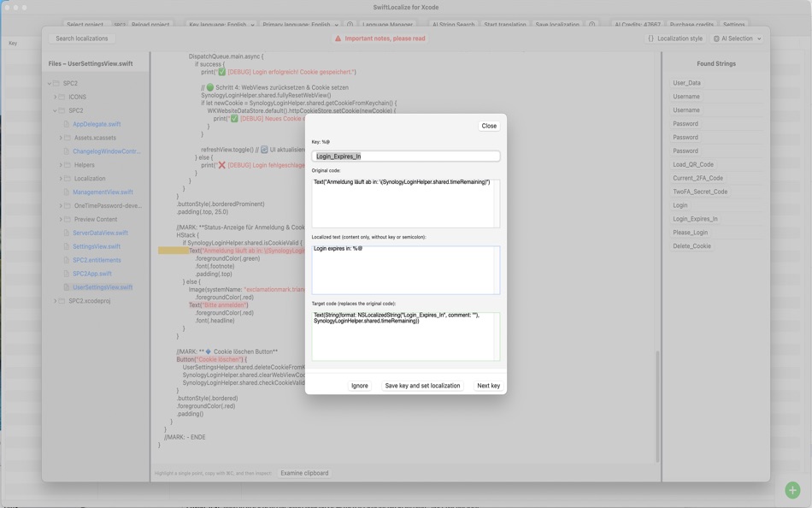This screenshot has width=812, height=508.
Task: Select Please_Login in Found Strings
Action: pyautogui.click(x=690, y=233)
